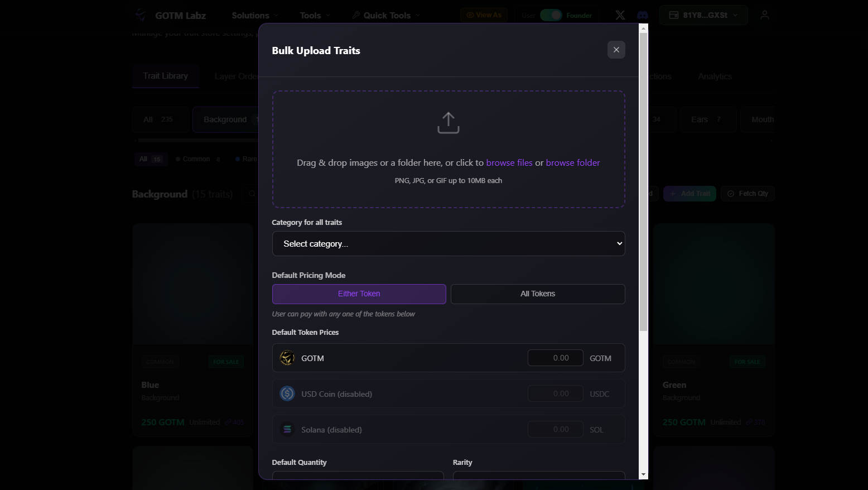Click the Solana token icon

[287, 429]
